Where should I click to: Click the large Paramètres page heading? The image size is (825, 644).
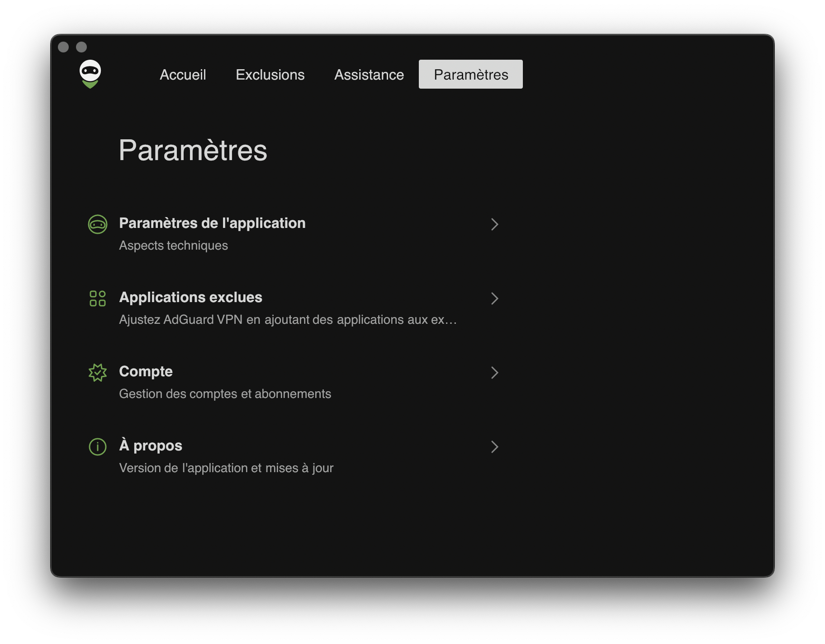point(193,150)
